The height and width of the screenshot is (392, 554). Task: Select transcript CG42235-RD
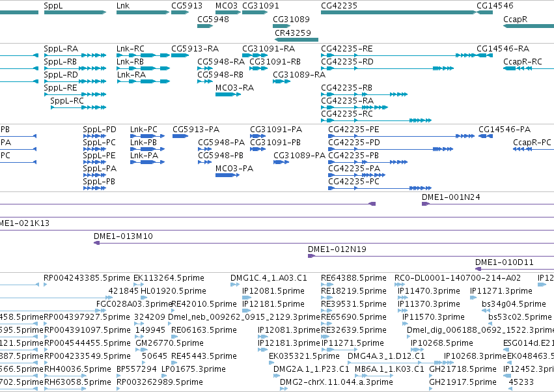[x=387, y=68]
